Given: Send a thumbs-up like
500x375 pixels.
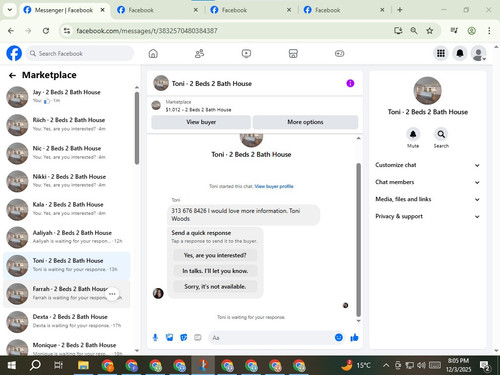Looking at the screenshot, I should pyautogui.click(x=354, y=338).
